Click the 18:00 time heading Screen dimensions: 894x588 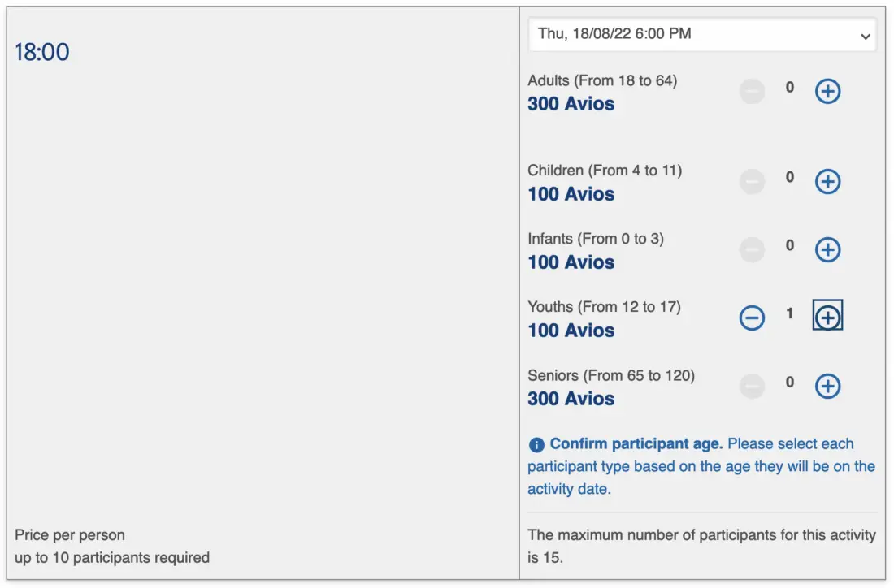pos(42,53)
